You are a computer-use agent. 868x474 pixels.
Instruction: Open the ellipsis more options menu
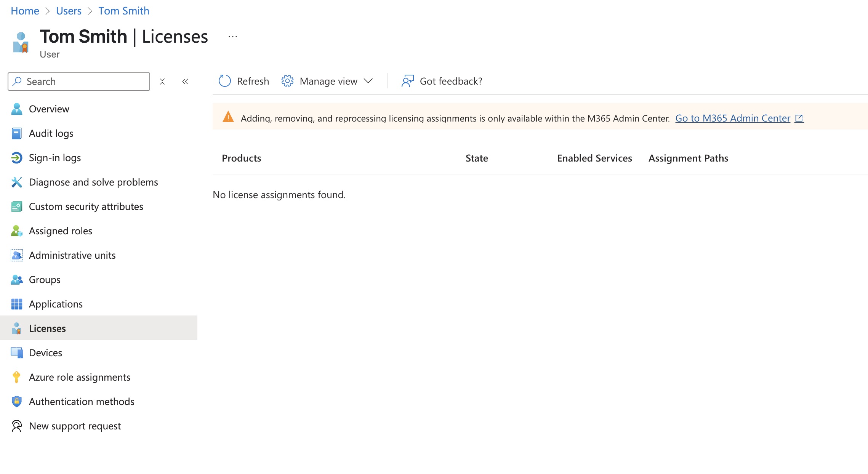click(x=233, y=37)
